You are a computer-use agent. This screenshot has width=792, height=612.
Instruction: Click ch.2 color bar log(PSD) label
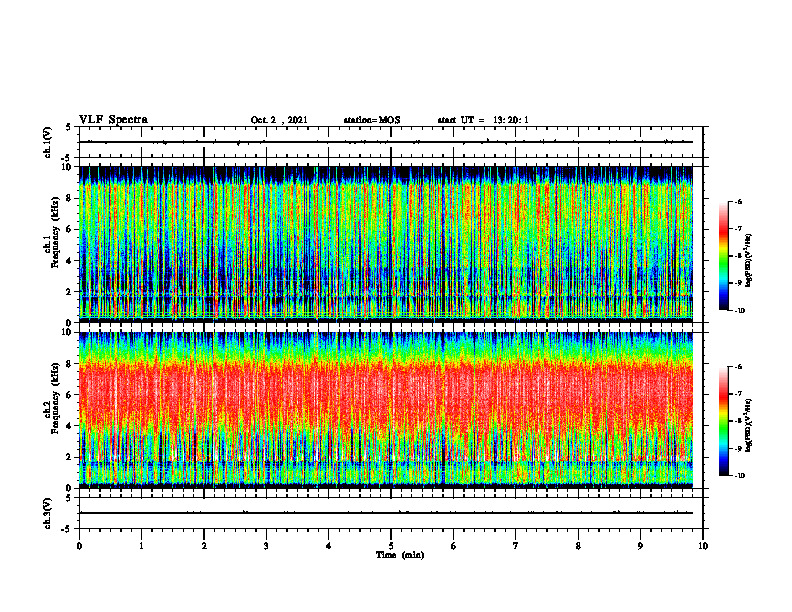749,425
